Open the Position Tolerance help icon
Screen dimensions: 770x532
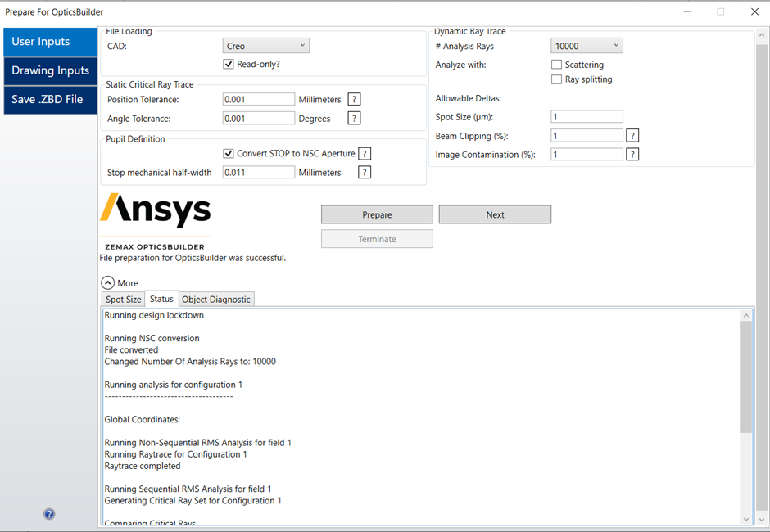point(354,99)
